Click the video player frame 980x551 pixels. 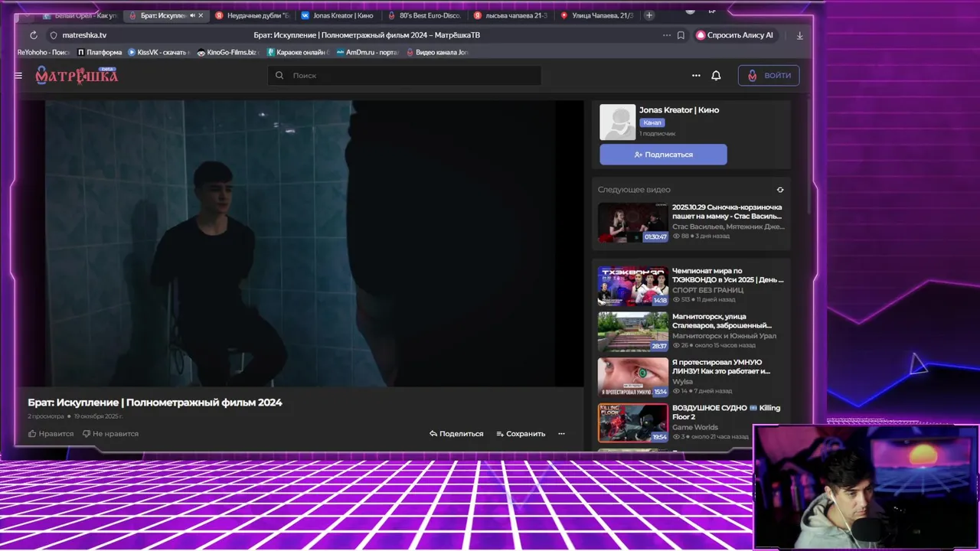point(300,243)
